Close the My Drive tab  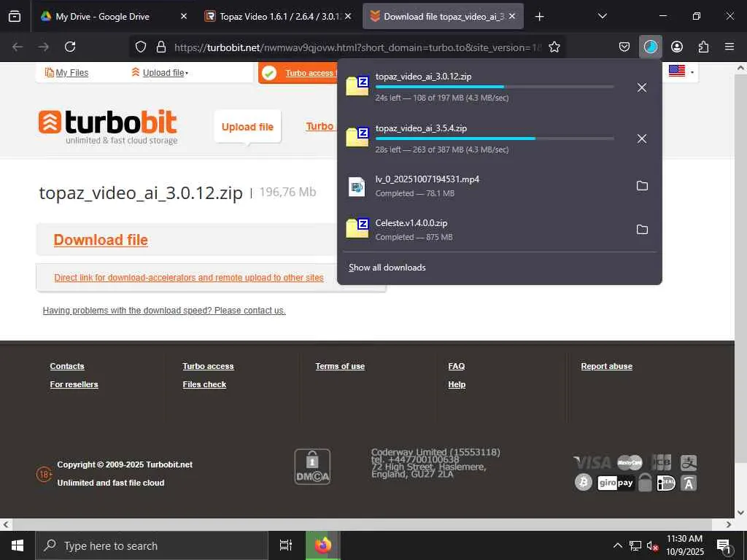[184, 16]
